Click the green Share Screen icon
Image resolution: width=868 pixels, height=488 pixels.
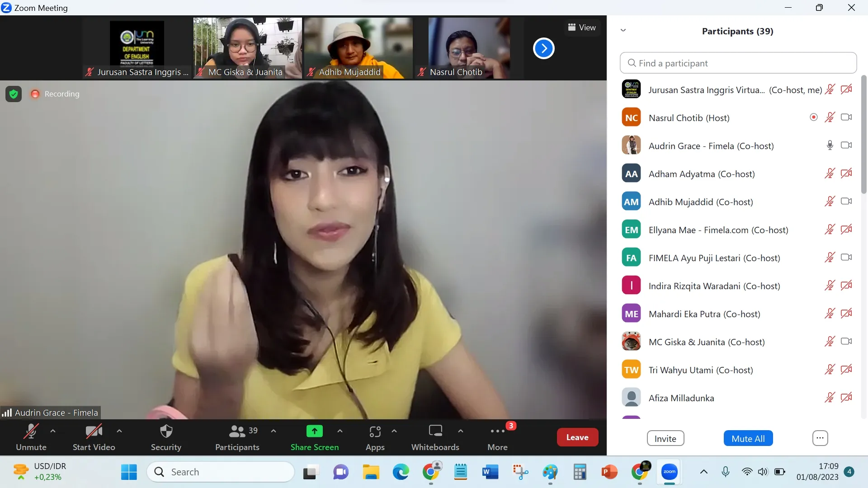[315, 431]
